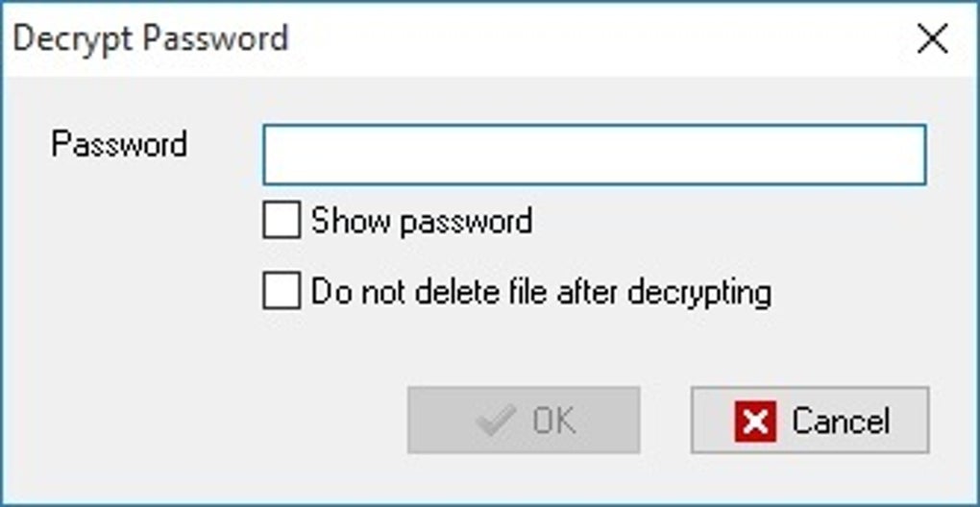The width and height of the screenshot is (980, 507).
Task: Click the gray checkmark icon on OK
Action: point(495,421)
